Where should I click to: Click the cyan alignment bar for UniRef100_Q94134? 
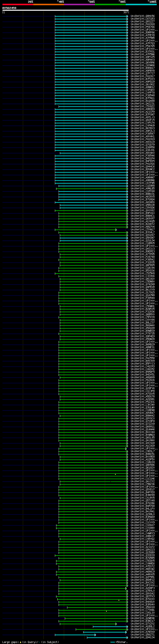107,638
